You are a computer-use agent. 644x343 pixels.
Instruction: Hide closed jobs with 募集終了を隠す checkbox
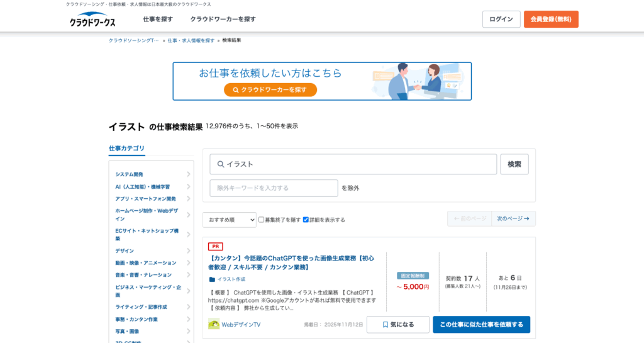tap(261, 220)
